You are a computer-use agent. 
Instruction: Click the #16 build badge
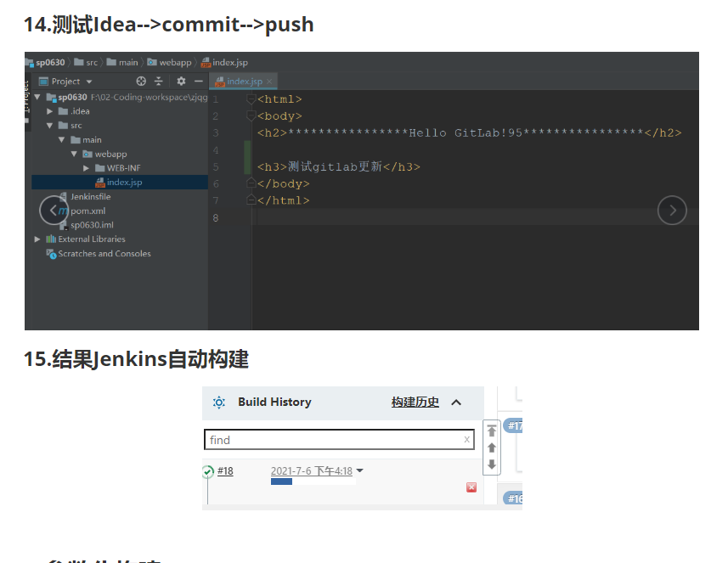coord(513,498)
